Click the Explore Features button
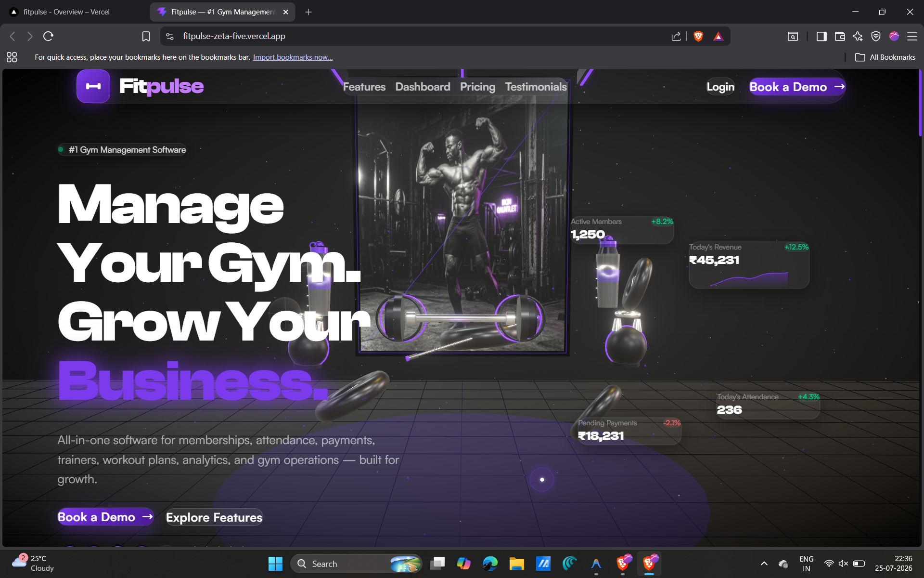 point(214,517)
